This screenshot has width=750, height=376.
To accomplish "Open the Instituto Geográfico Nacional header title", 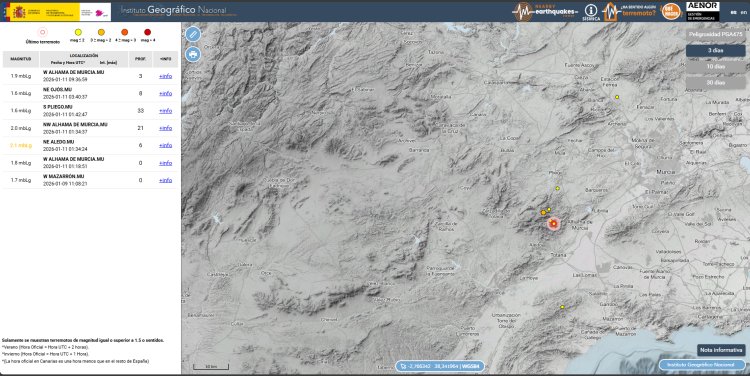I will click(174, 10).
